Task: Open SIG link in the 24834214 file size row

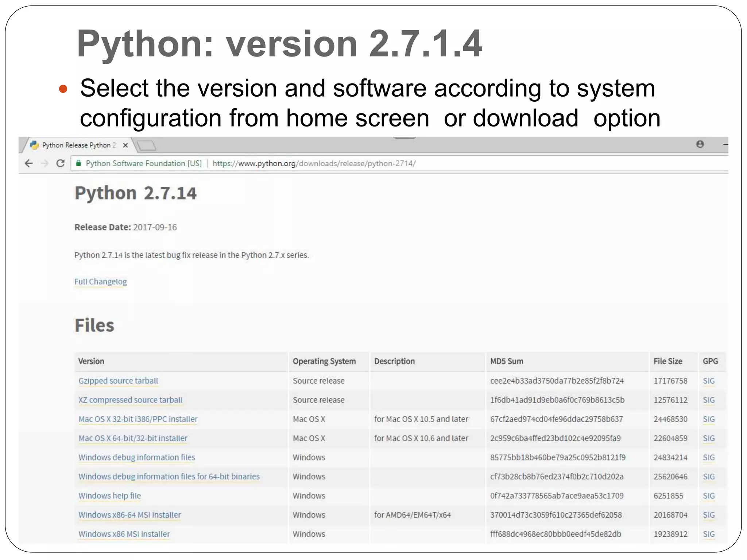Action: [x=709, y=457]
